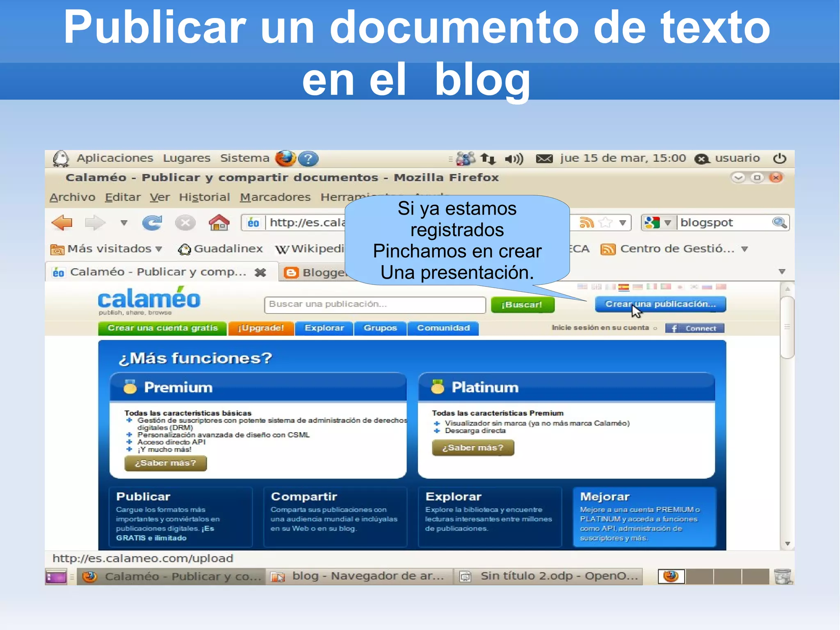Open the Publicar feature box

[181, 517]
